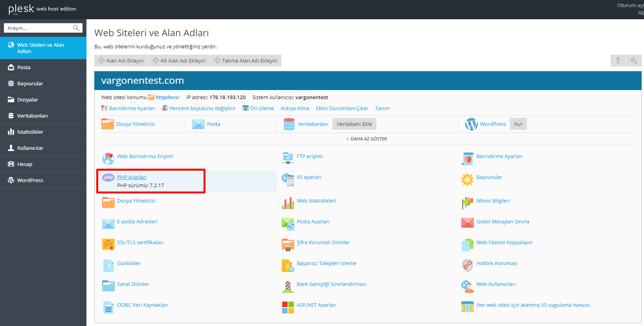Focus the Arayın search field
Screen dimensions: 644x326
[39, 28]
